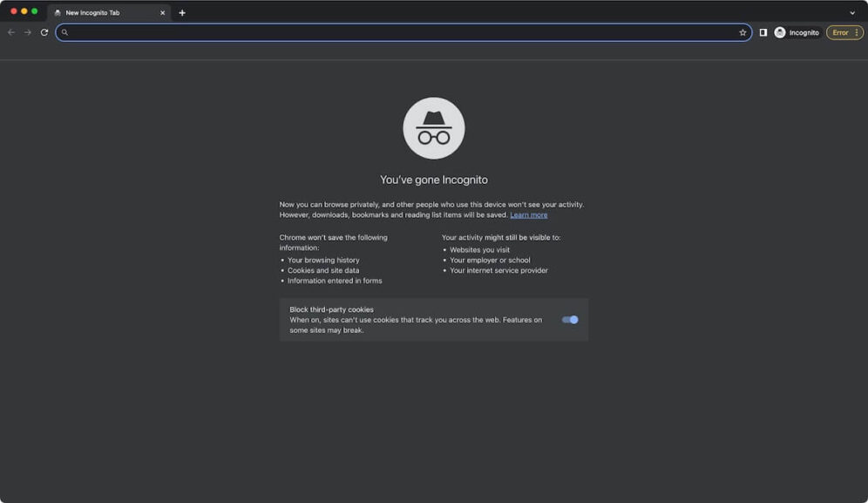Reload the current page
868x503 pixels.
point(44,31)
